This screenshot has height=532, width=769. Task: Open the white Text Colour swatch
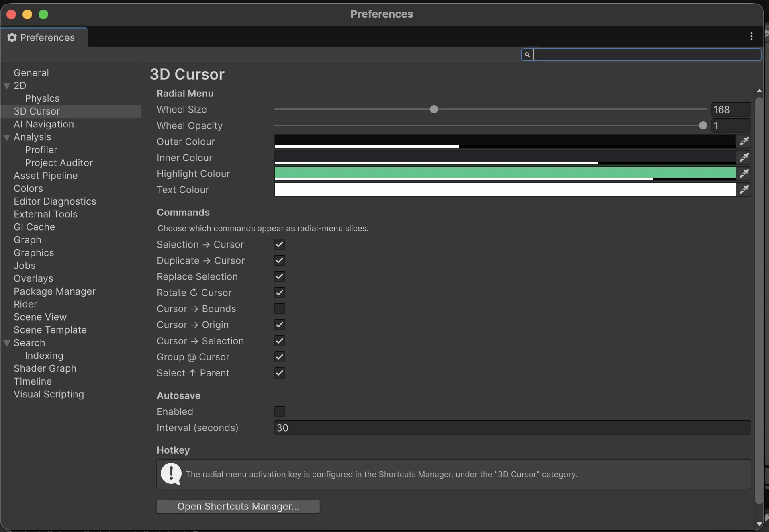[x=505, y=190]
